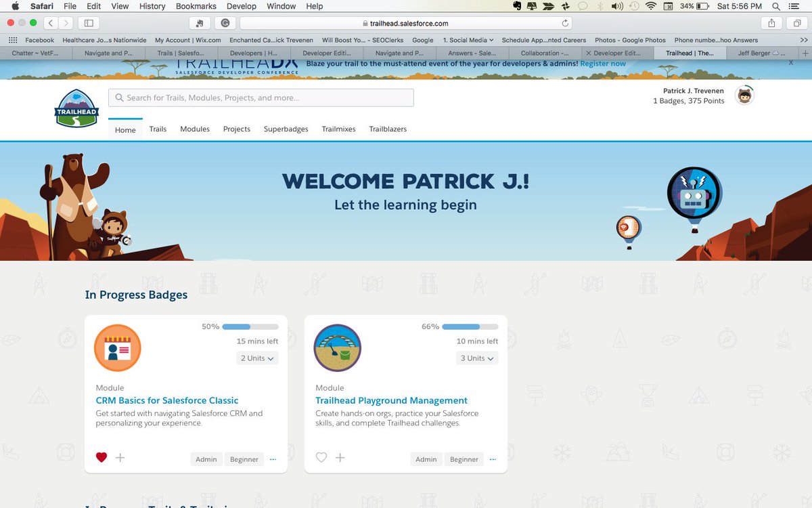
Task: Open a new tab with the plus
Action: (805, 53)
